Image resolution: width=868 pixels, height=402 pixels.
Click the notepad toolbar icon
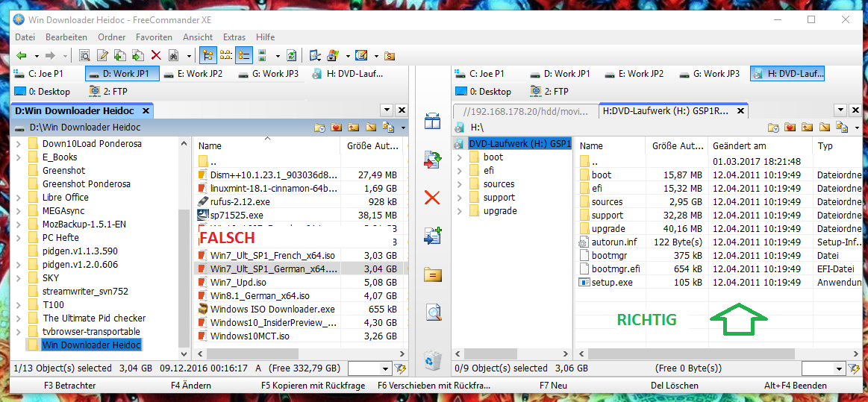coord(361,55)
